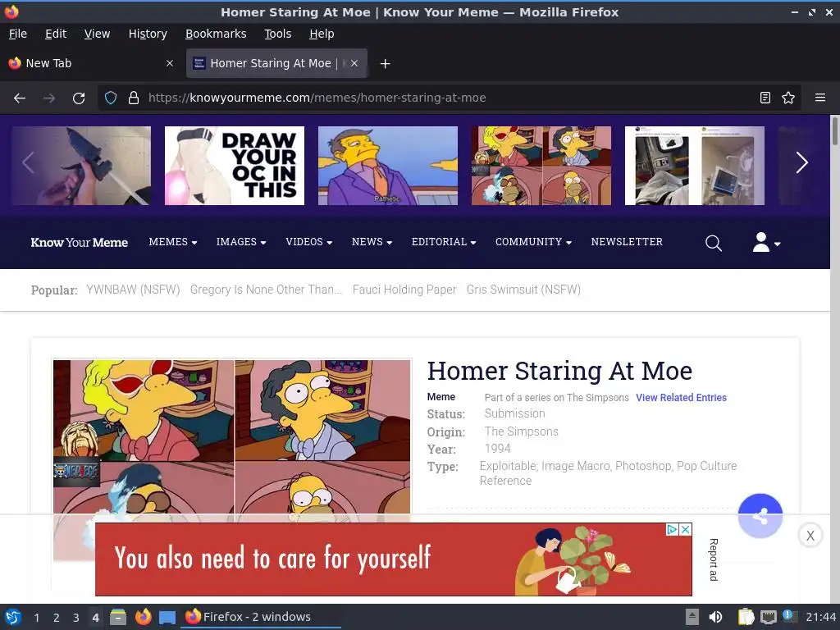Viewport: 840px width, 630px height.
Task: Show the desktop from the taskbar icon
Action: click(x=167, y=618)
